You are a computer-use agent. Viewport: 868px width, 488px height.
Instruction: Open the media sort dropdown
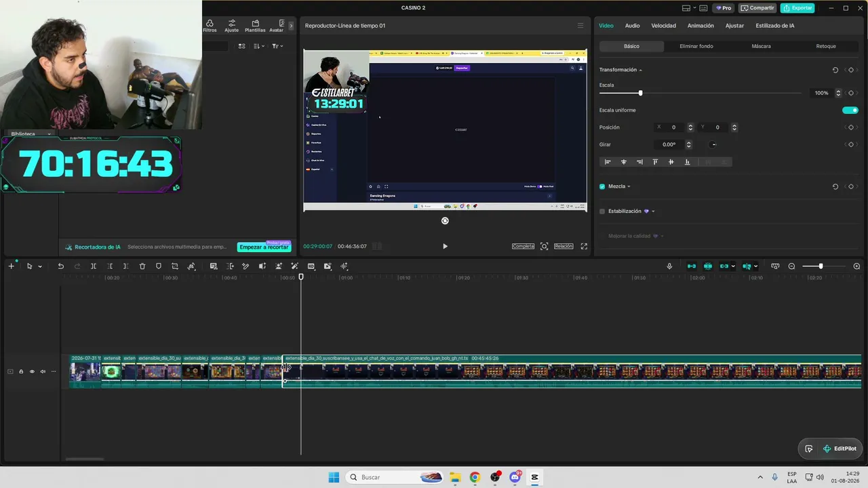tap(259, 46)
